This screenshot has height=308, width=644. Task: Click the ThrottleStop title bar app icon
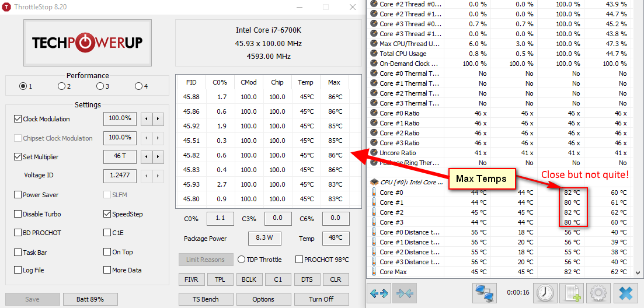[x=8, y=7]
